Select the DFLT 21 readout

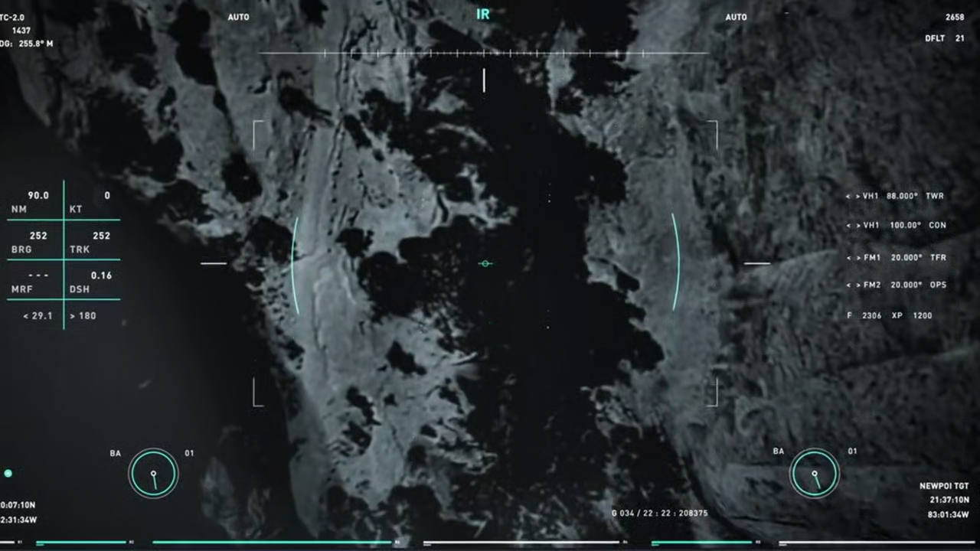(944, 38)
